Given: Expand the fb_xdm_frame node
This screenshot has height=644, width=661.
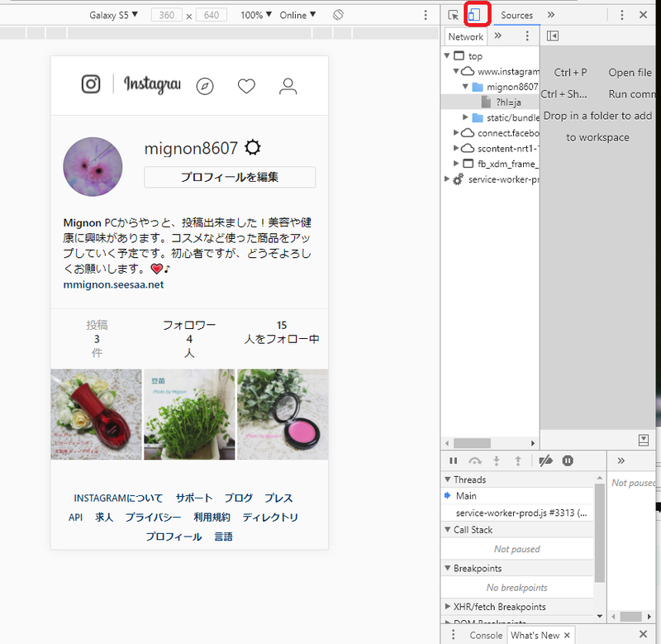Looking at the screenshot, I should (456, 163).
